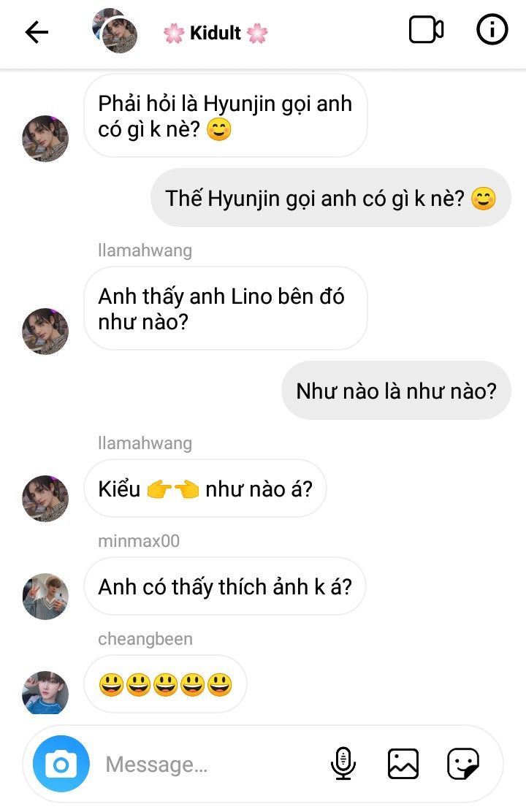This screenshot has width=526, height=812.
Task: Open the photo gallery picker
Action: 403,764
